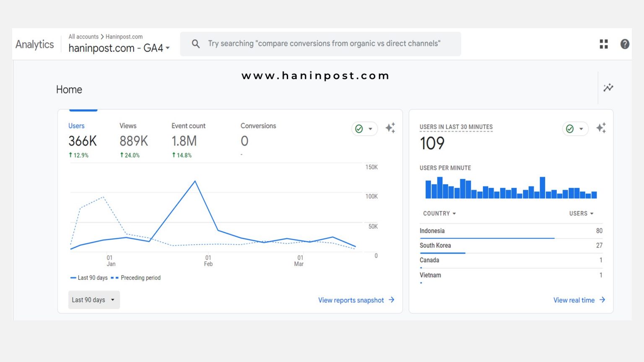This screenshot has width=644, height=362.
Task: Open View real time link
Action: coord(579,300)
